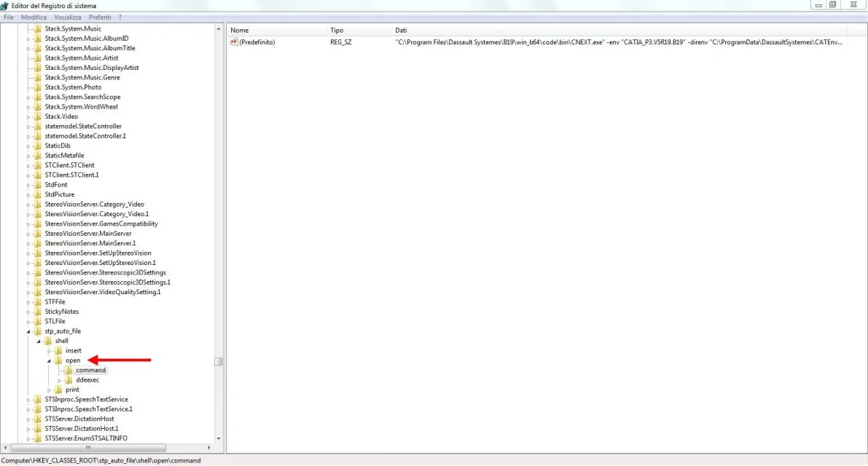Click the folder icon of STClient.STClient

point(38,165)
